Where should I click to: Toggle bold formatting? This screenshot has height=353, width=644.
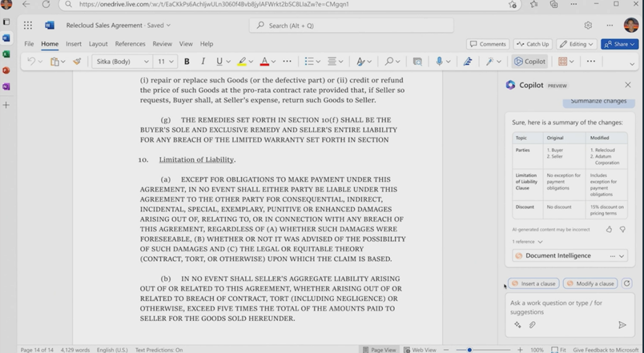187,62
